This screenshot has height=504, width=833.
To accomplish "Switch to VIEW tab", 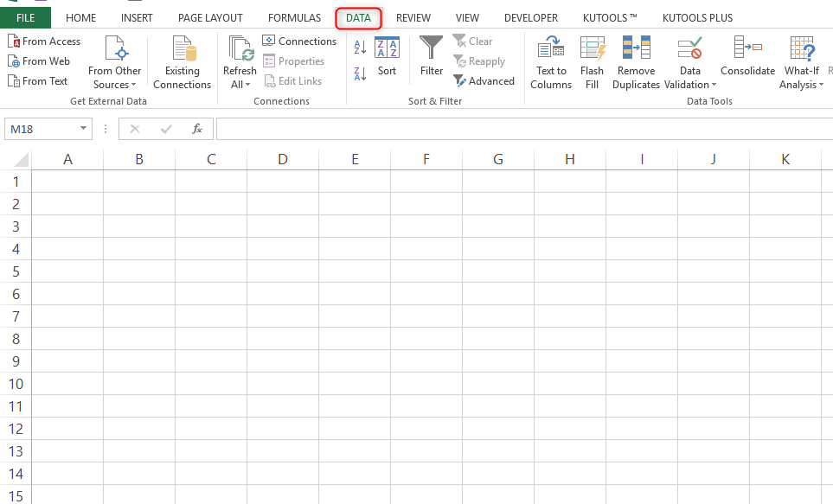I will pyautogui.click(x=467, y=18).
